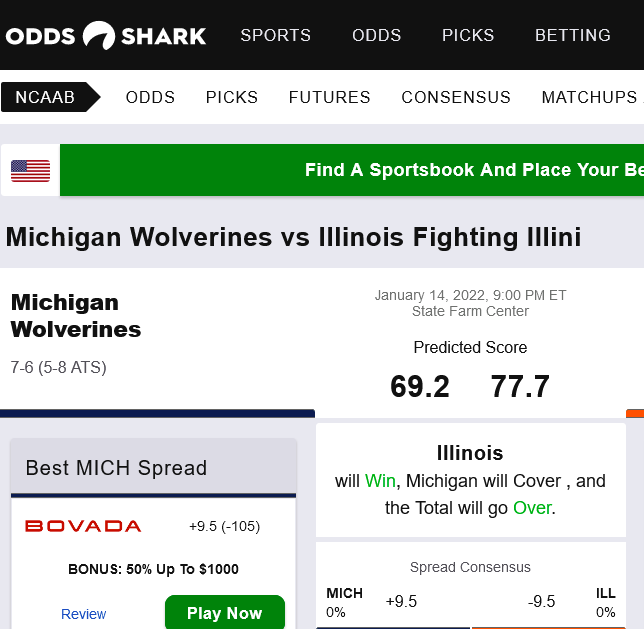Go to NCAAB Odds tab
This screenshot has height=629, width=644.
pyautogui.click(x=150, y=97)
